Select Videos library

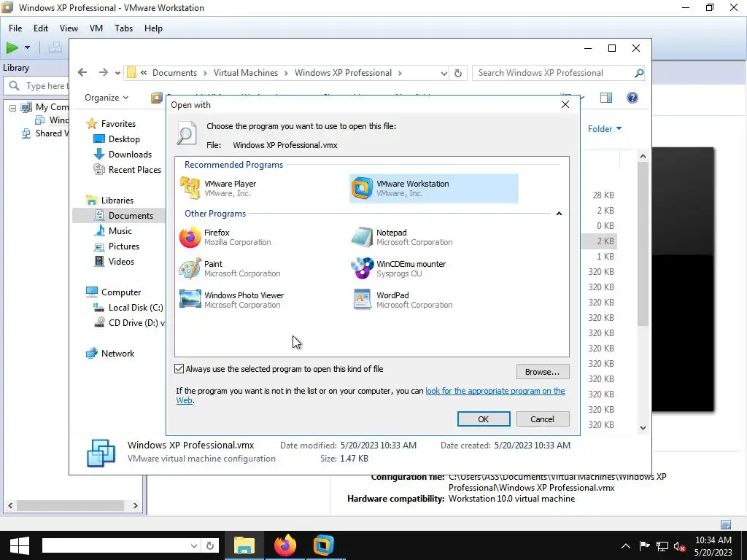[121, 262]
